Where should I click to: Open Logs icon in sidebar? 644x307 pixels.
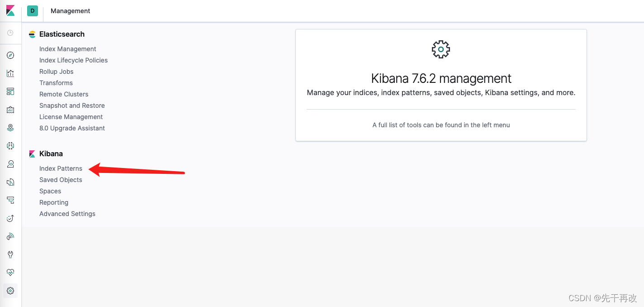[x=10, y=182]
